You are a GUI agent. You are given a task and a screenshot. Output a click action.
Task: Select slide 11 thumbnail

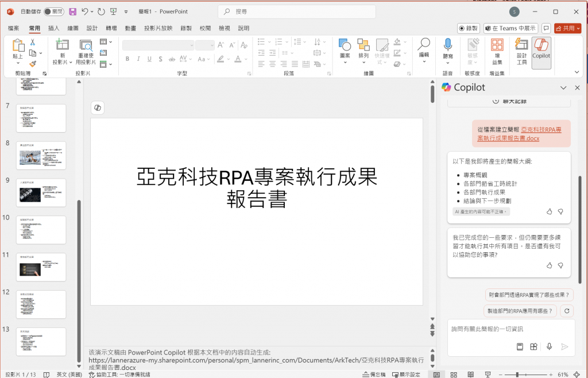pos(41,267)
